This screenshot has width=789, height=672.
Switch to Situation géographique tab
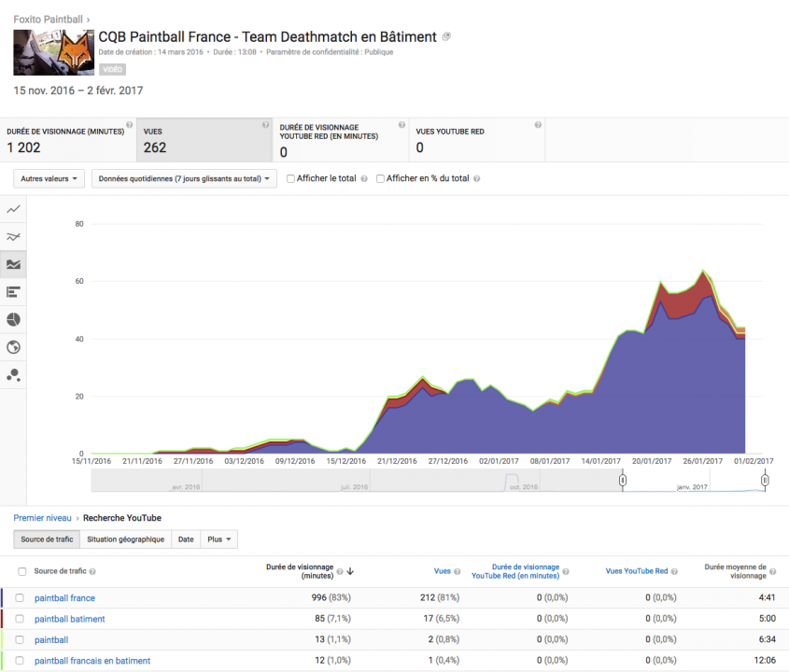click(125, 539)
